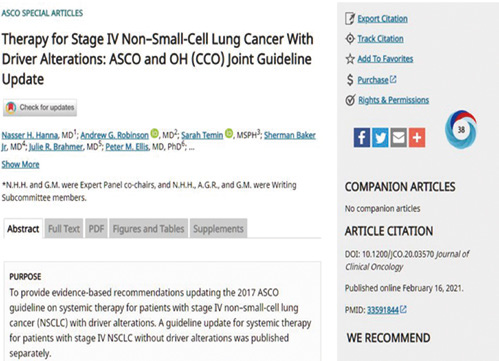499x361 pixels.
Task: Open the PDF tab
Action: pyautogui.click(x=96, y=229)
